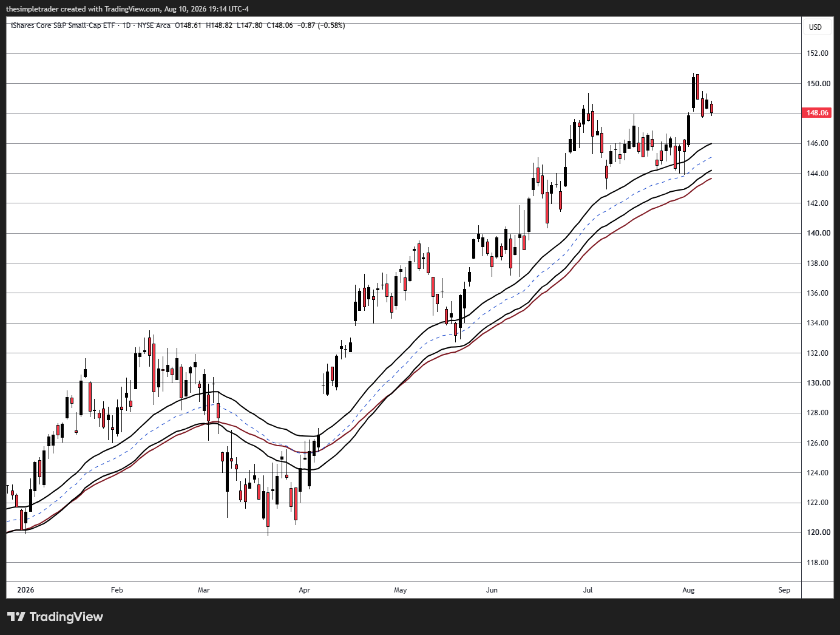This screenshot has height=635, width=840.
Task: Click the −0.87 (−0.58%) change value
Action: [x=321, y=25]
